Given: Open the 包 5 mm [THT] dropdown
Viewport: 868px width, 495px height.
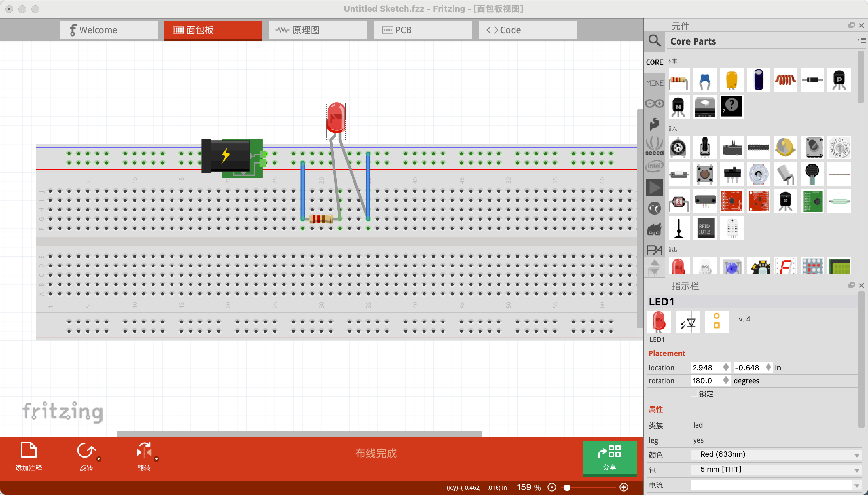Looking at the screenshot, I should (x=776, y=469).
